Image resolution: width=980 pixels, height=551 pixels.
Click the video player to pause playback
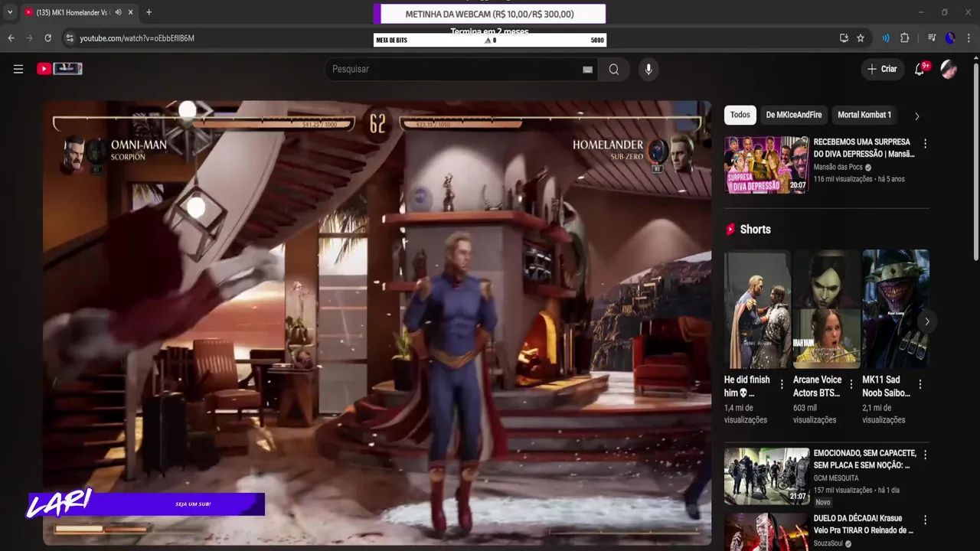[x=377, y=321]
